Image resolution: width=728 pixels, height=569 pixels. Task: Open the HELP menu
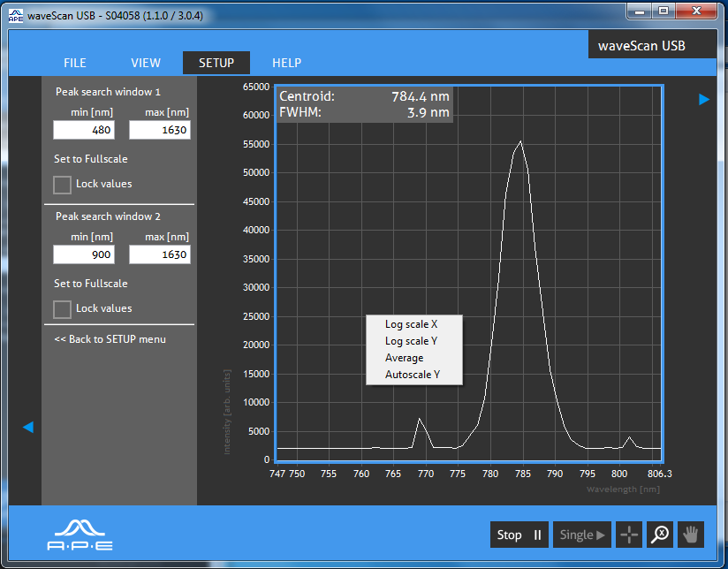pos(286,63)
